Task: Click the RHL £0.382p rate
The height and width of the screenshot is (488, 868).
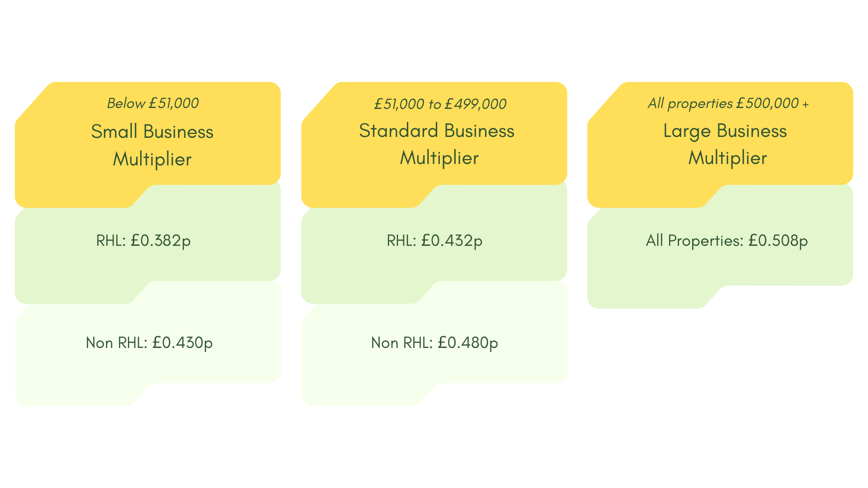Action: click(143, 240)
